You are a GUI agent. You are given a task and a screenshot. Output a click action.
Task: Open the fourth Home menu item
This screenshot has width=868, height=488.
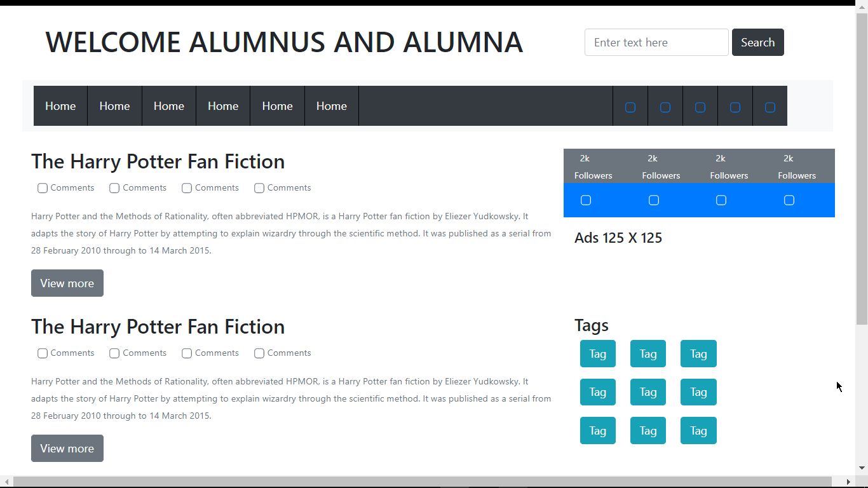pos(223,106)
